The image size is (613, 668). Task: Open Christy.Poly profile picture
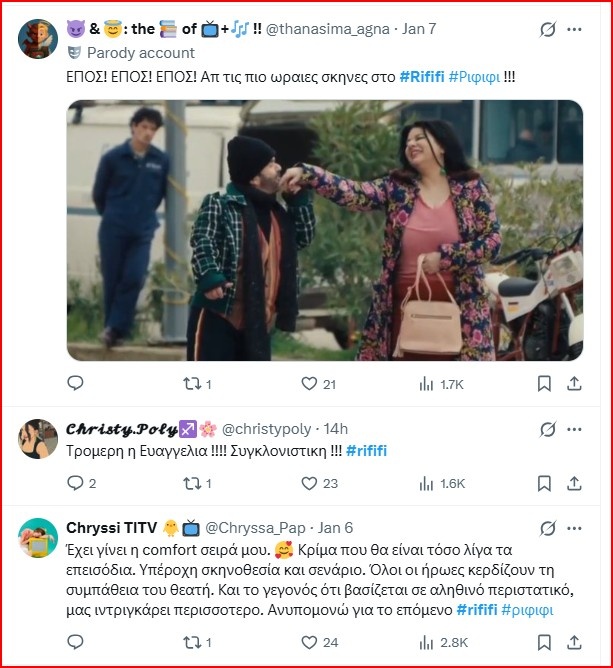click(38, 438)
